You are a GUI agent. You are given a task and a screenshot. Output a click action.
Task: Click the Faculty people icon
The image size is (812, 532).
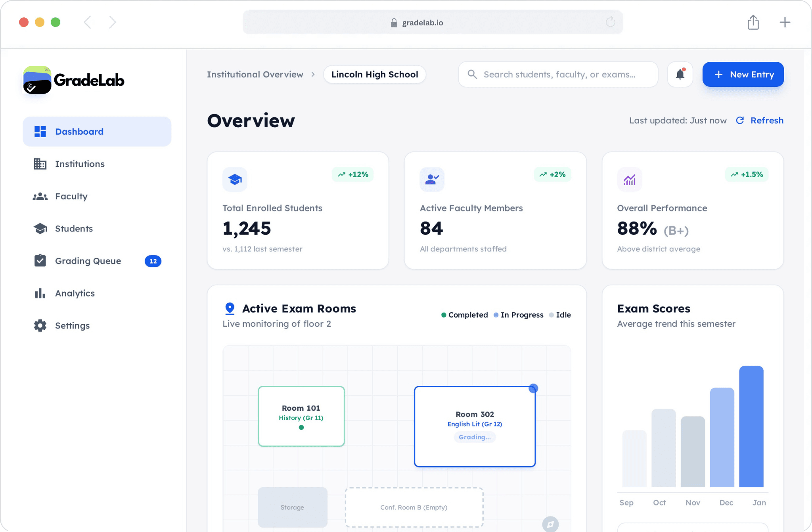click(40, 196)
